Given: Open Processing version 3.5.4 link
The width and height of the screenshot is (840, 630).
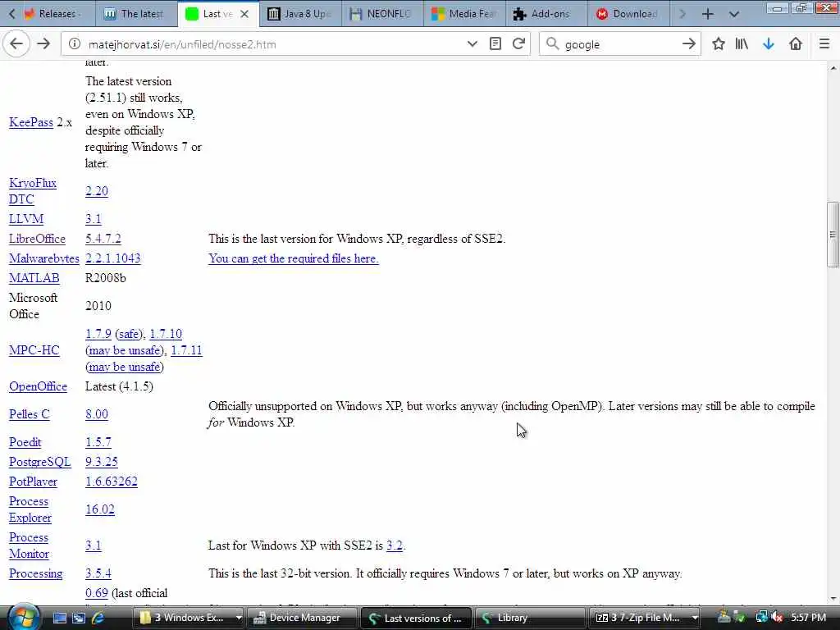Looking at the screenshot, I should tap(98, 573).
